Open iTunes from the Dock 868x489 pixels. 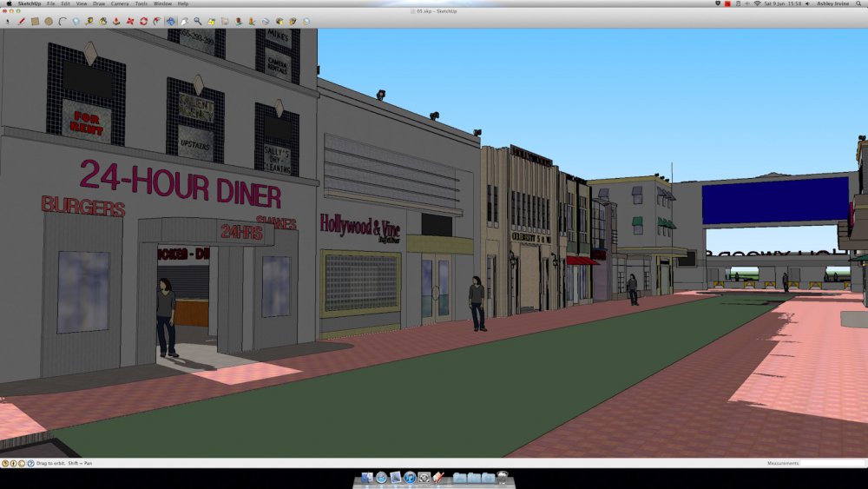click(x=411, y=478)
